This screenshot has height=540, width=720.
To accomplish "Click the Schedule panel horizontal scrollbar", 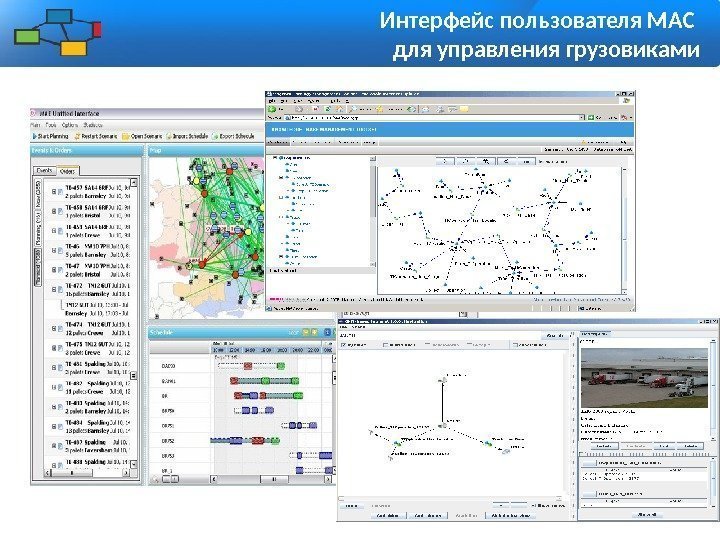I will (271, 479).
